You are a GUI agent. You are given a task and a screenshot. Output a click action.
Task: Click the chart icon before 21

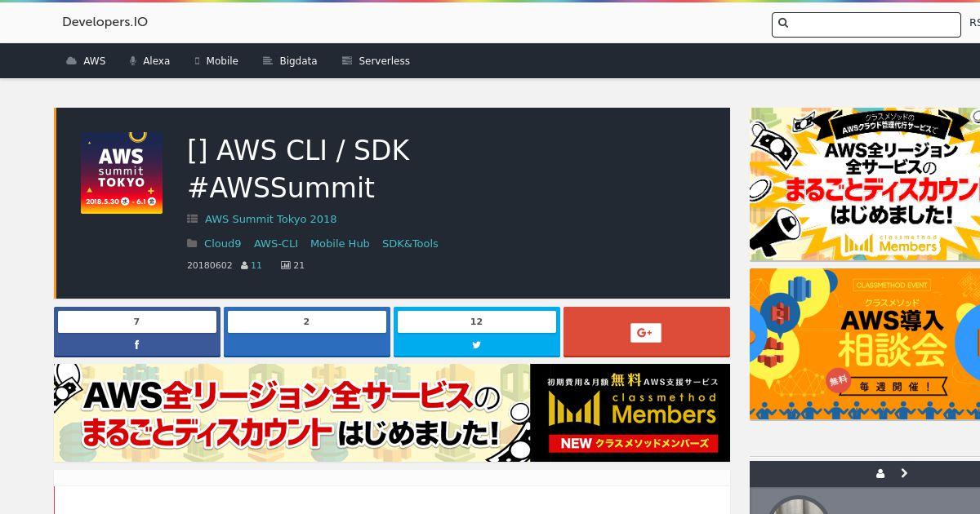[285, 265]
